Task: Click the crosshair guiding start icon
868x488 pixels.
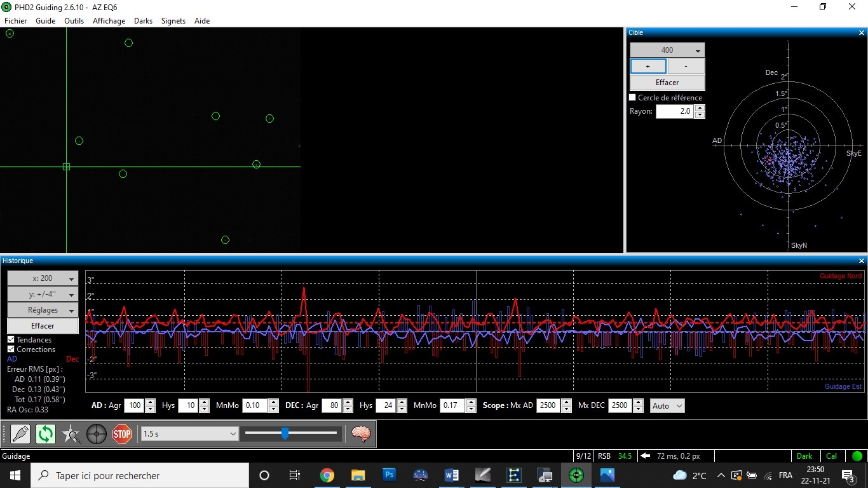Action: (97, 434)
